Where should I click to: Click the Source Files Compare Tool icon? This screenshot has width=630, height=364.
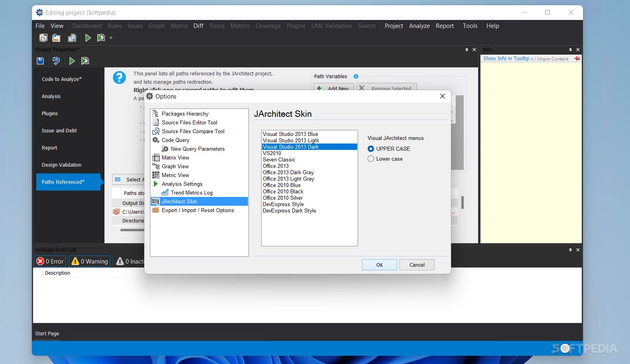coord(156,131)
